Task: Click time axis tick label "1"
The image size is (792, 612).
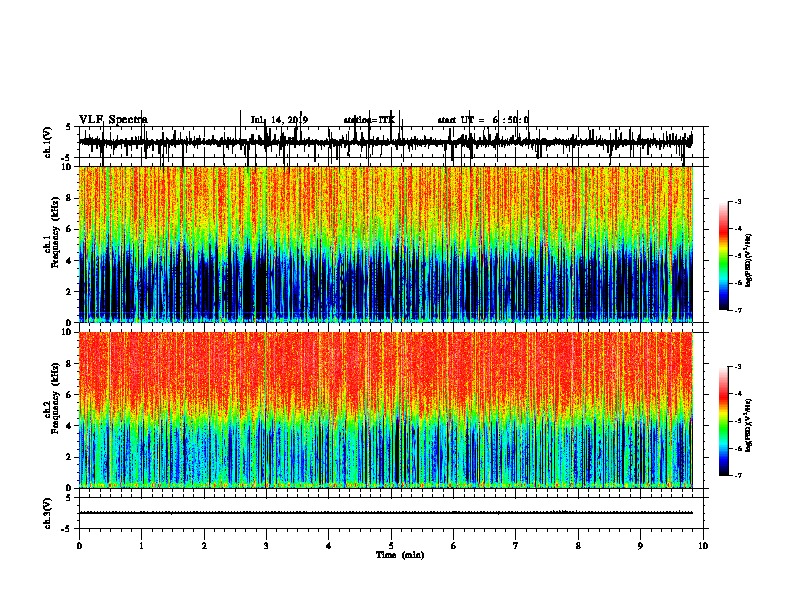Action: point(141,546)
